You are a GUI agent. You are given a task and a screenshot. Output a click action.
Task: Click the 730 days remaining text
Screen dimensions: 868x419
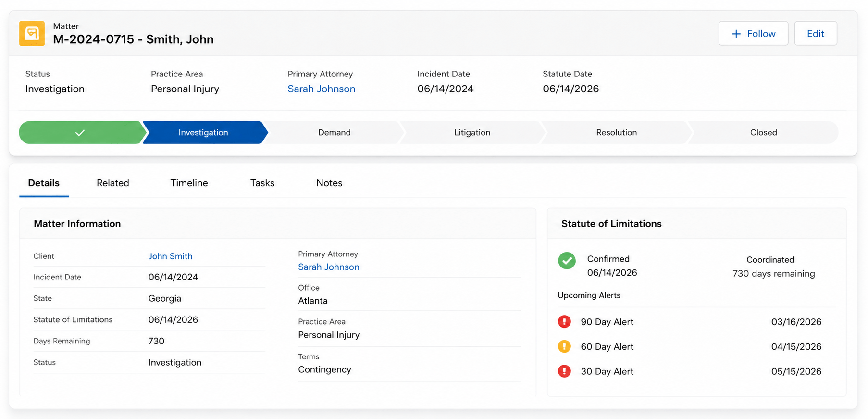tap(774, 274)
